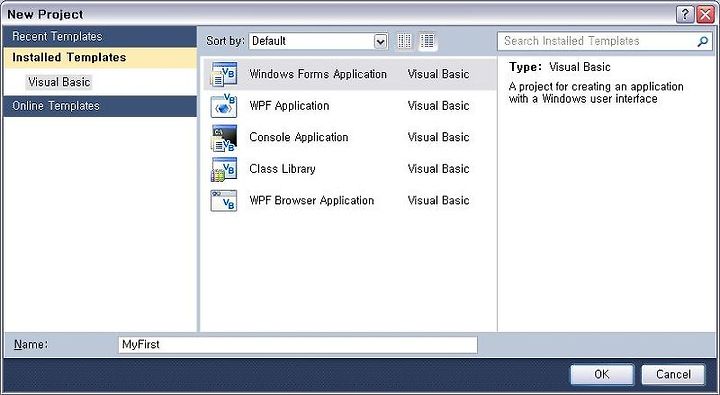The width and height of the screenshot is (720, 395).
Task: Click Visual Basic label in Windows Forms row
Action: click(439, 74)
